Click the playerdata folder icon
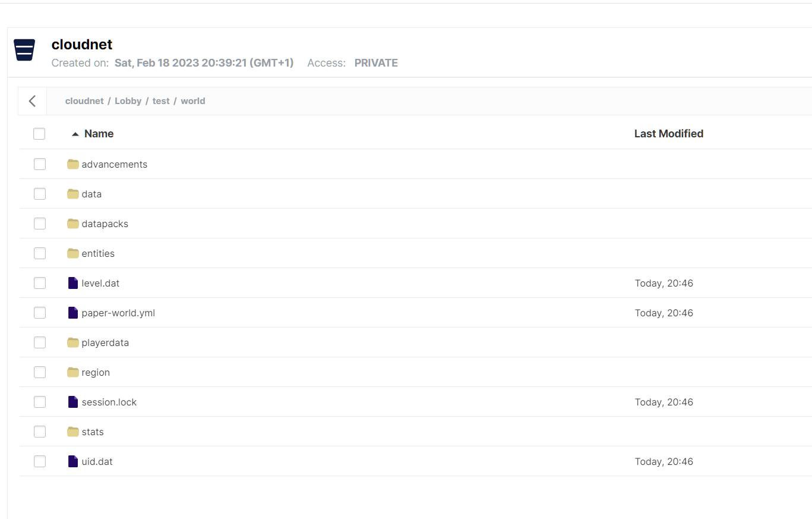 click(x=73, y=342)
